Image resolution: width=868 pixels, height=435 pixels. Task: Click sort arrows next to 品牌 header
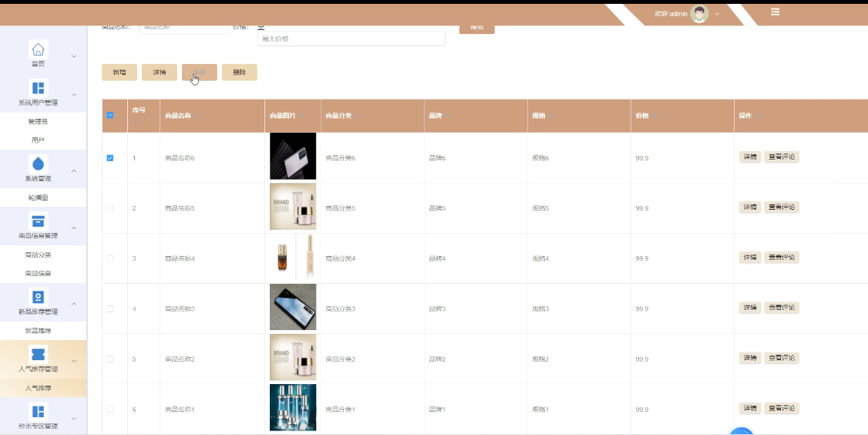coord(447,116)
